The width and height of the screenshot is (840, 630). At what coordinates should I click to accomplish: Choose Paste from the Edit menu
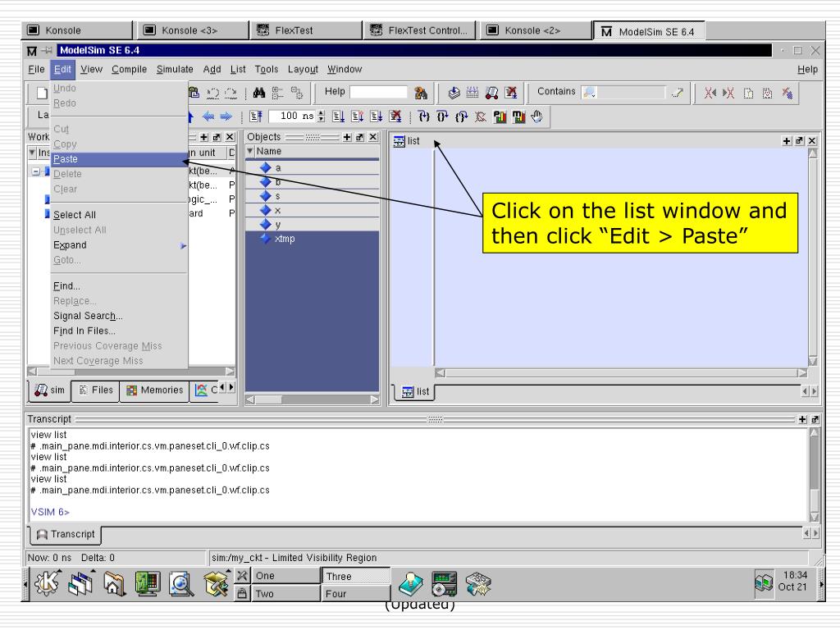(119, 159)
